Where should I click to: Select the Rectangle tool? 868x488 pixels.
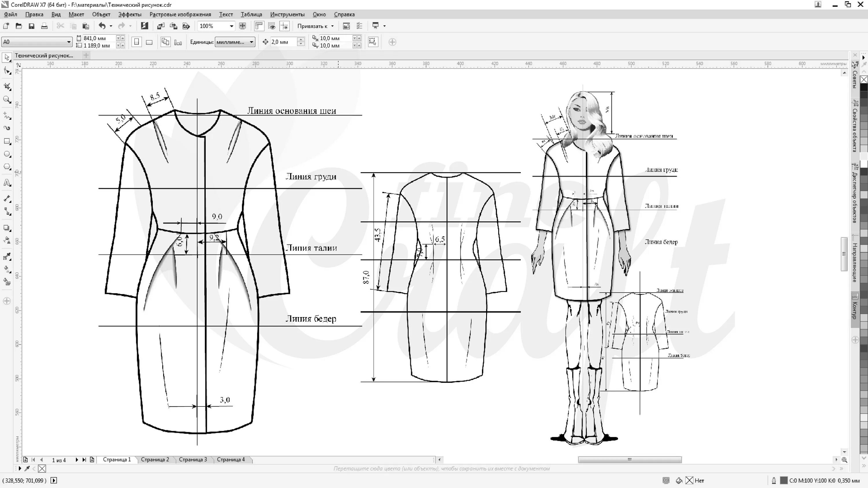point(7,141)
